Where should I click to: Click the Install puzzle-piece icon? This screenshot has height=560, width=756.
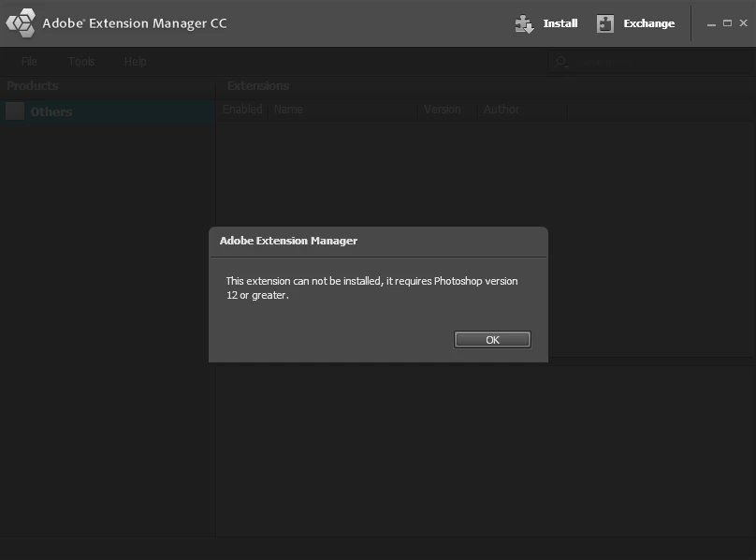pos(524,23)
